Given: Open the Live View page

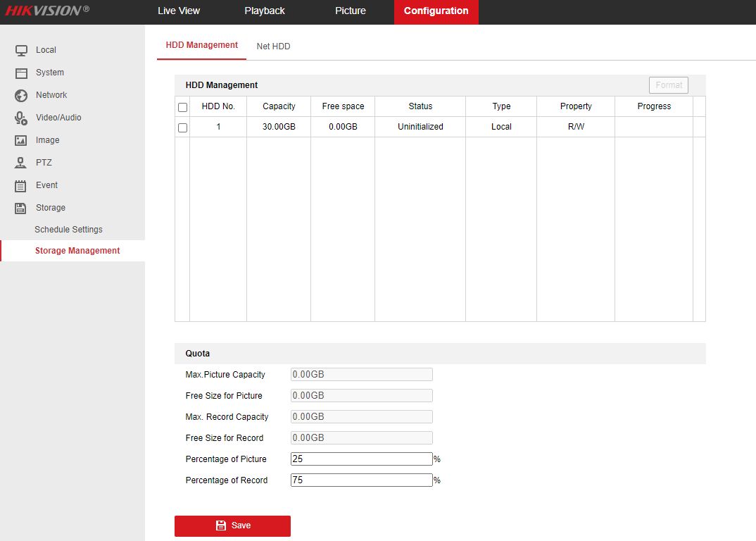Looking at the screenshot, I should tap(179, 11).
